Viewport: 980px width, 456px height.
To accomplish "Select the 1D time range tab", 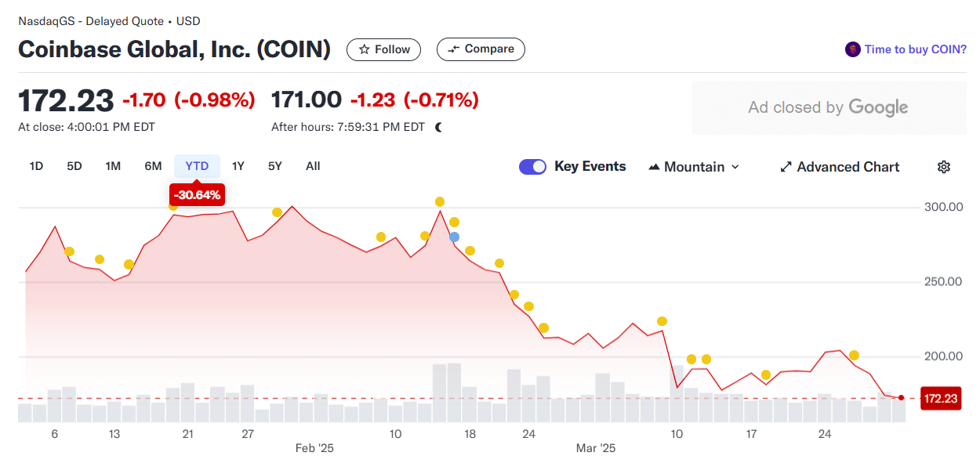I will (36, 166).
